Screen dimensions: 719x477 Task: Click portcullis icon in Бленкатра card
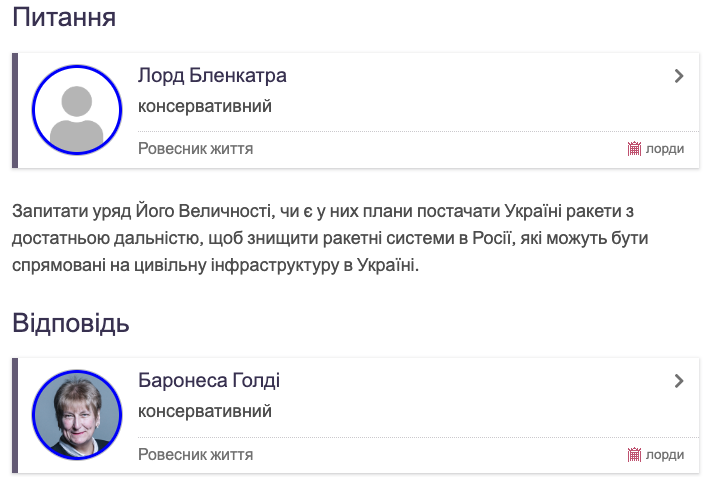(x=634, y=149)
